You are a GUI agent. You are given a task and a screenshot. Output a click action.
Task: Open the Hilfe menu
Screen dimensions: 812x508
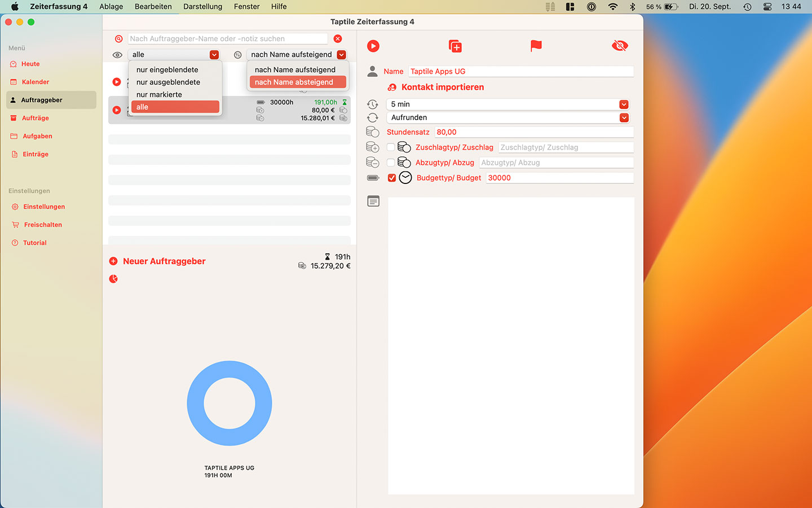click(279, 7)
